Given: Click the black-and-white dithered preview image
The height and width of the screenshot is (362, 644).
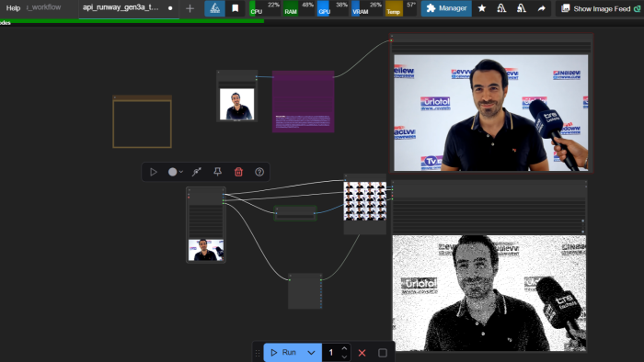Looking at the screenshot, I should tap(489, 293).
